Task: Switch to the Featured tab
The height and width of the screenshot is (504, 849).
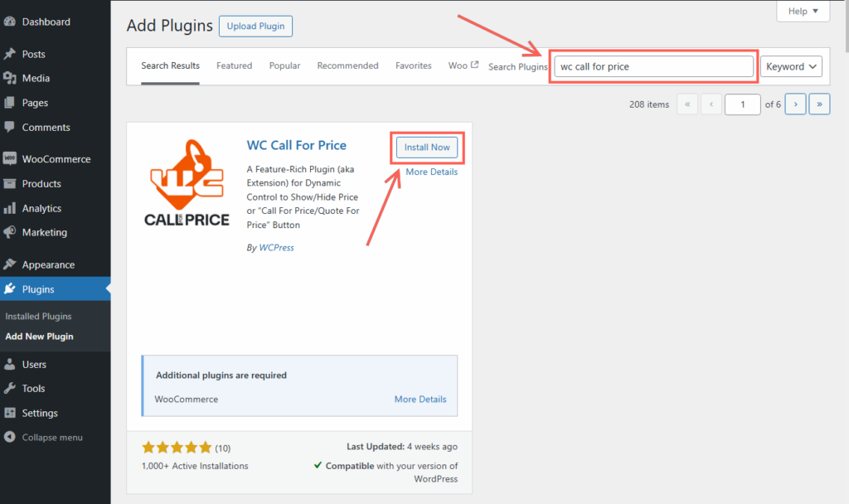Action: pos(235,65)
